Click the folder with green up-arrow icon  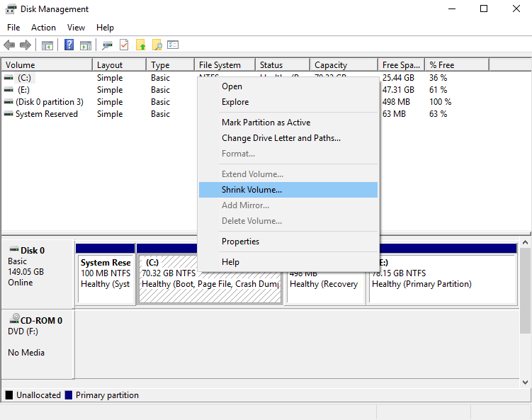(x=141, y=45)
